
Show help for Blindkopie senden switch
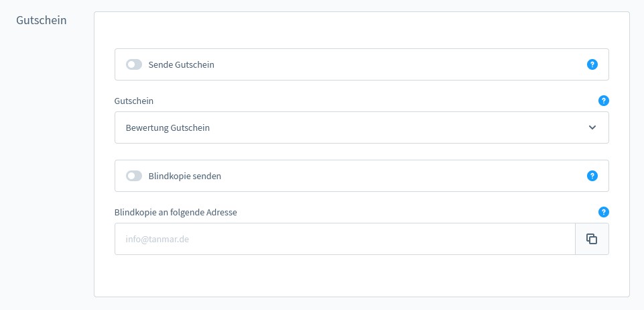coord(592,176)
